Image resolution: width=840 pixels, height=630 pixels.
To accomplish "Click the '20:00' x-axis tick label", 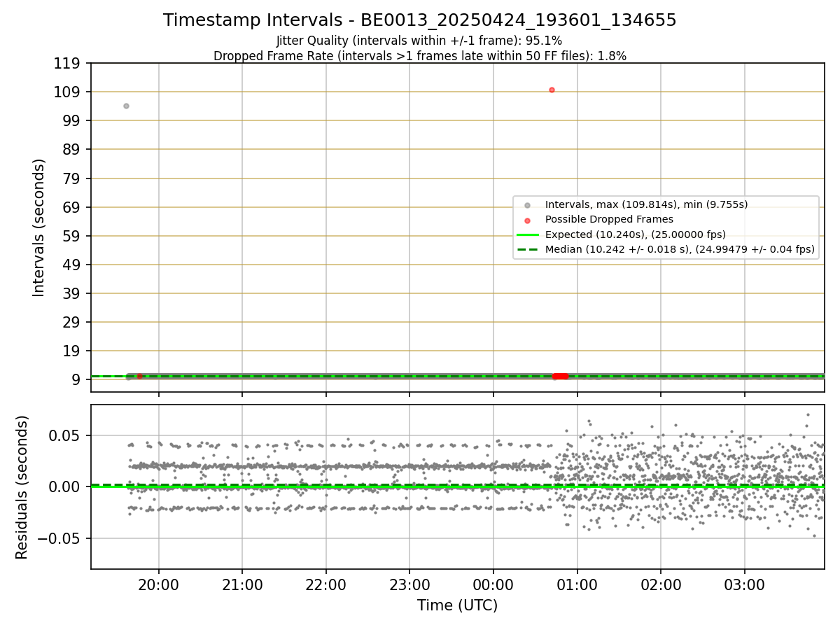I will click(x=158, y=585).
